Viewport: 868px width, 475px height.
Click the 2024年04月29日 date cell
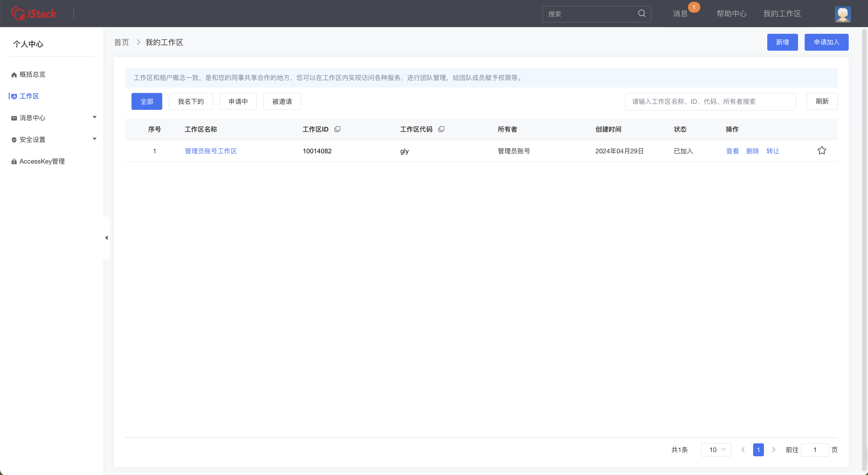(x=619, y=151)
